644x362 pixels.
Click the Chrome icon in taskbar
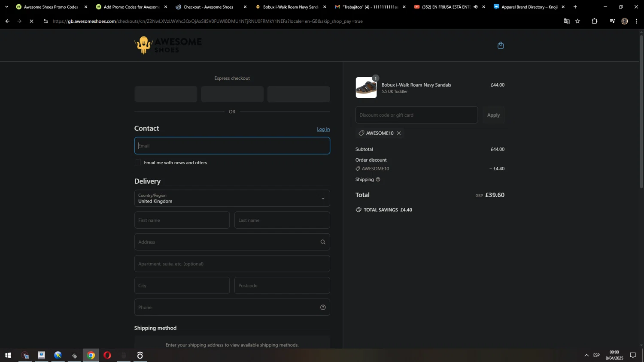tap(91, 356)
